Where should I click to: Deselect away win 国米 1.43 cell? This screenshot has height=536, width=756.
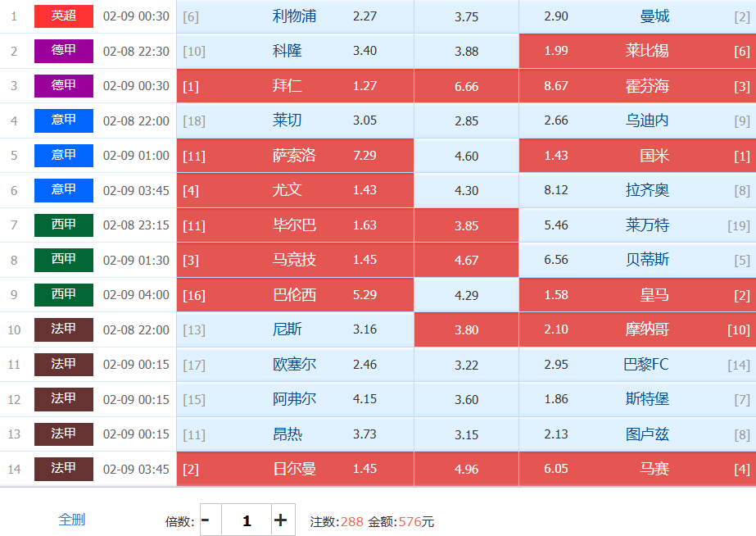point(637,156)
